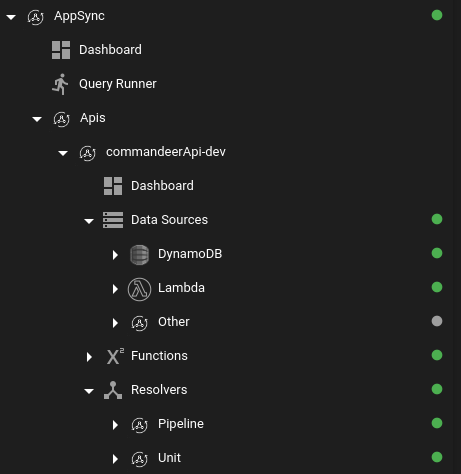This screenshot has height=474, width=461.
Task: Click the gray status dot beside Other
Action: click(x=437, y=321)
